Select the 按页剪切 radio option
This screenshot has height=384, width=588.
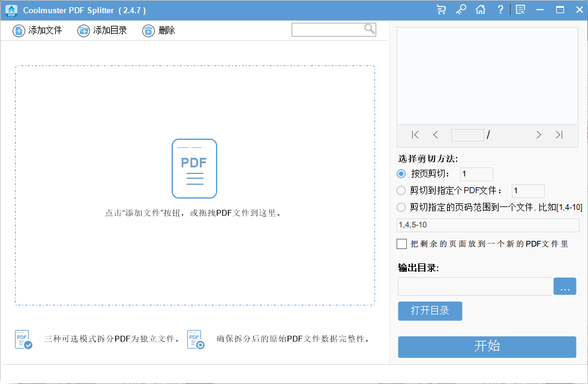(401, 173)
